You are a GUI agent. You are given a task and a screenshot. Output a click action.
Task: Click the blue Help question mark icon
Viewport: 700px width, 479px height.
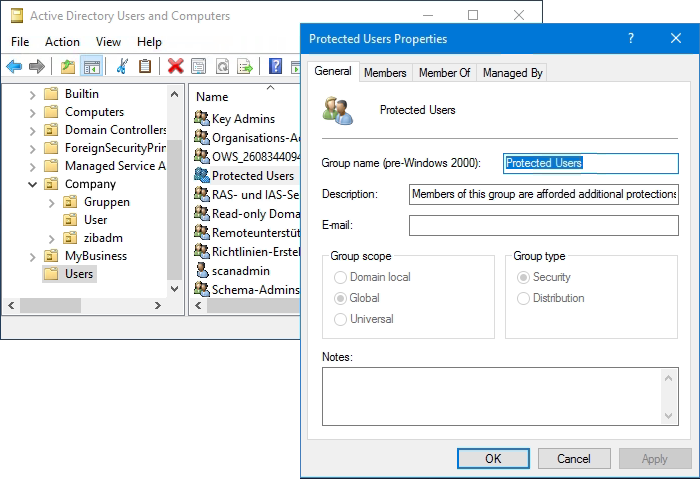275,67
